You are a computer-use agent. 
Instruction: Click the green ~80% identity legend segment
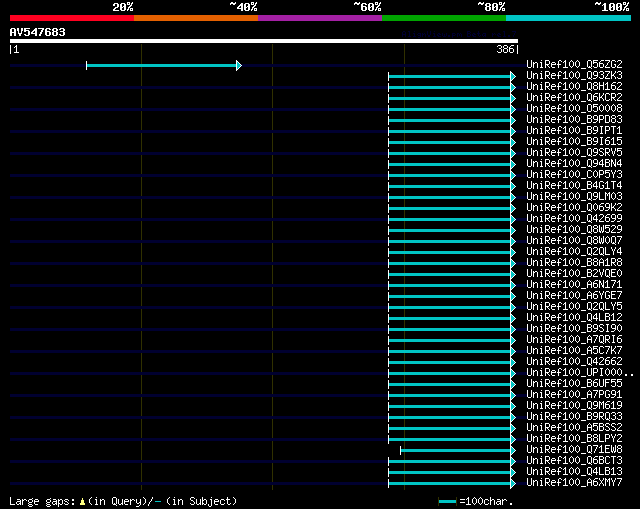click(x=444, y=18)
